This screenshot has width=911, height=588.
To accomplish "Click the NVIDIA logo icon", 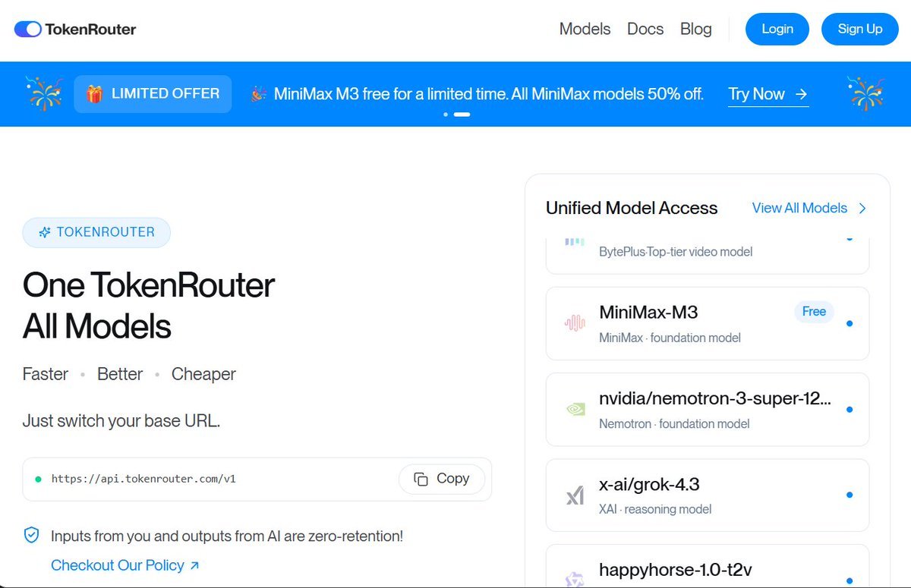I will pyautogui.click(x=575, y=410).
